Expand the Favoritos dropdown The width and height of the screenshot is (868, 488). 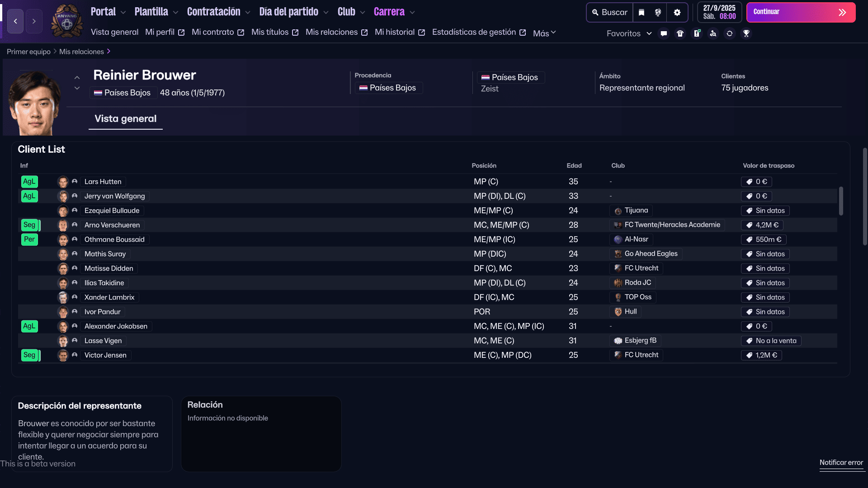coord(629,33)
